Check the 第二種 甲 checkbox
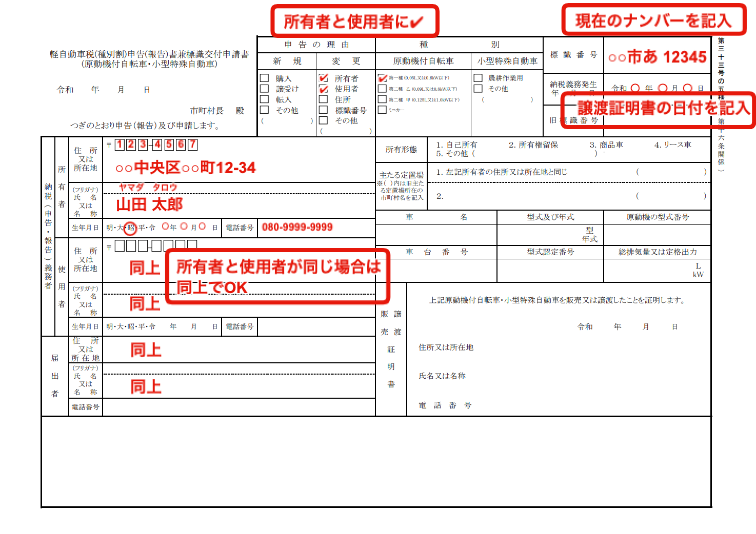 click(x=382, y=99)
